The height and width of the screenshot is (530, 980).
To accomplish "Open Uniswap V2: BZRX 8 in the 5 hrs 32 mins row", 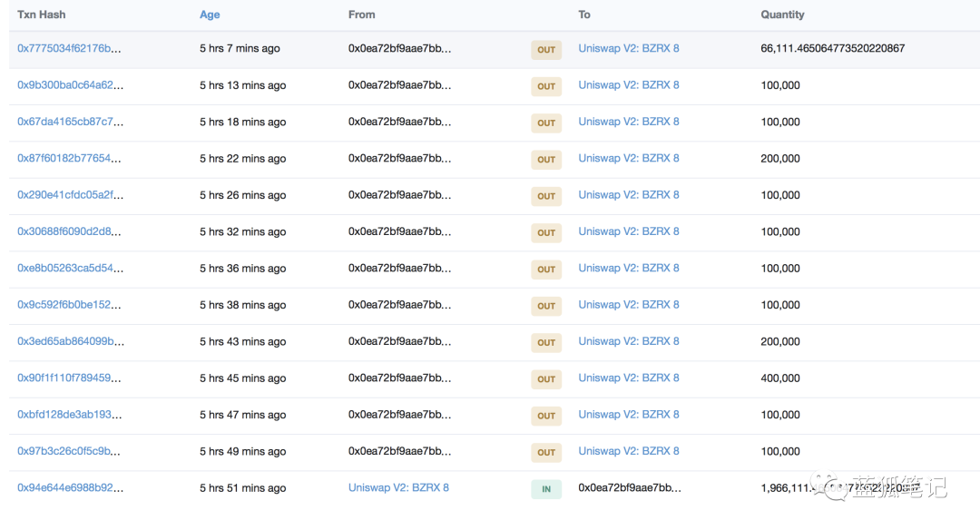I will click(629, 231).
